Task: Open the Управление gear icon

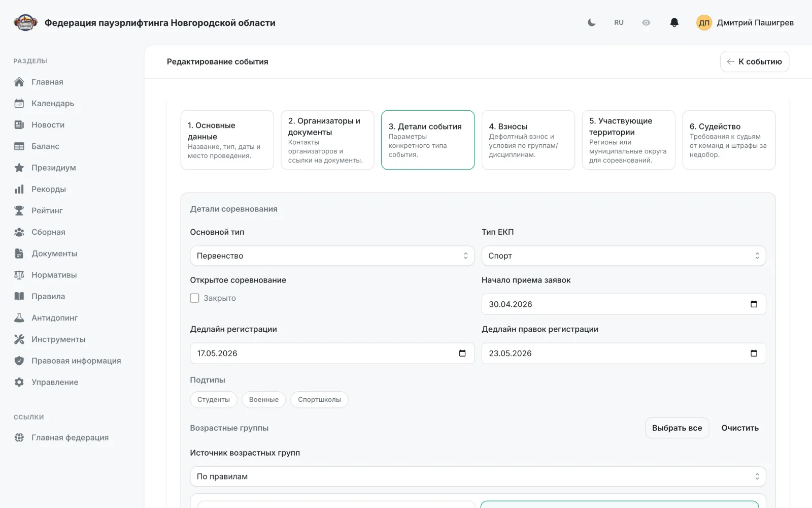Action: coord(19,382)
